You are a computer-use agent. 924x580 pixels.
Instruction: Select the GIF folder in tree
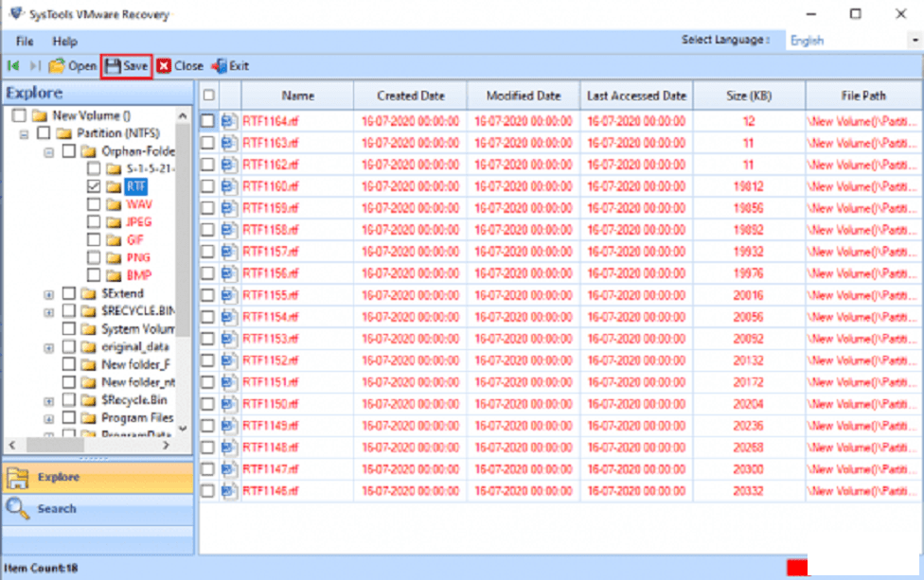point(135,239)
